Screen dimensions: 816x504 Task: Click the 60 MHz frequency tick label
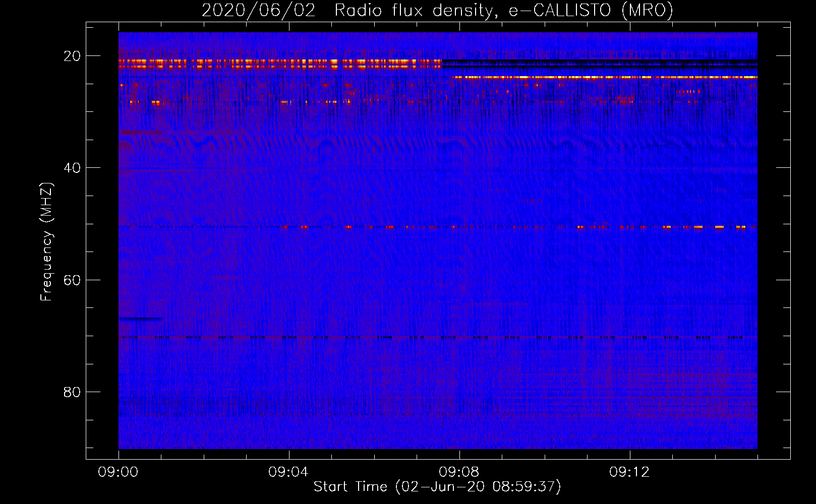tap(72, 280)
